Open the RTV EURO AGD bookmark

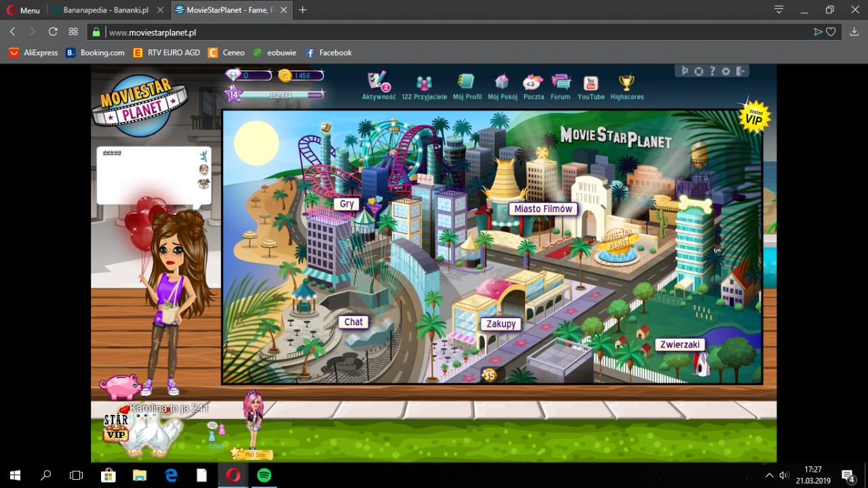(x=167, y=52)
